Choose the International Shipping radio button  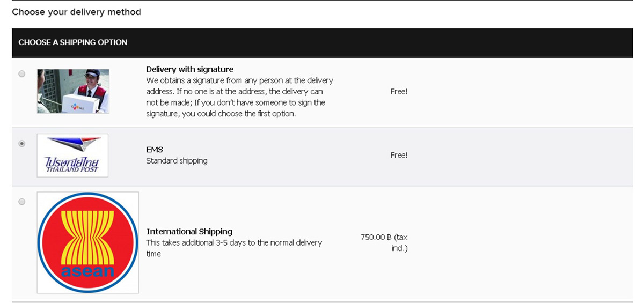(x=22, y=202)
